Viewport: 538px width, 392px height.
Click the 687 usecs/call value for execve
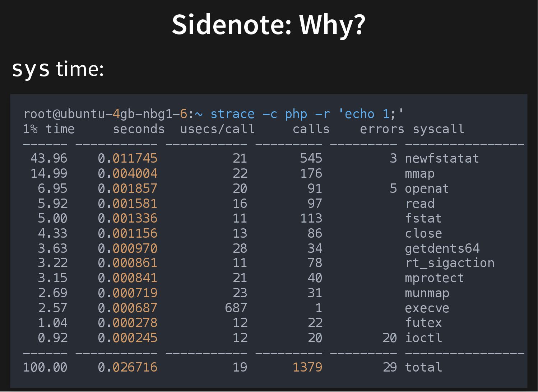[236, 308]
